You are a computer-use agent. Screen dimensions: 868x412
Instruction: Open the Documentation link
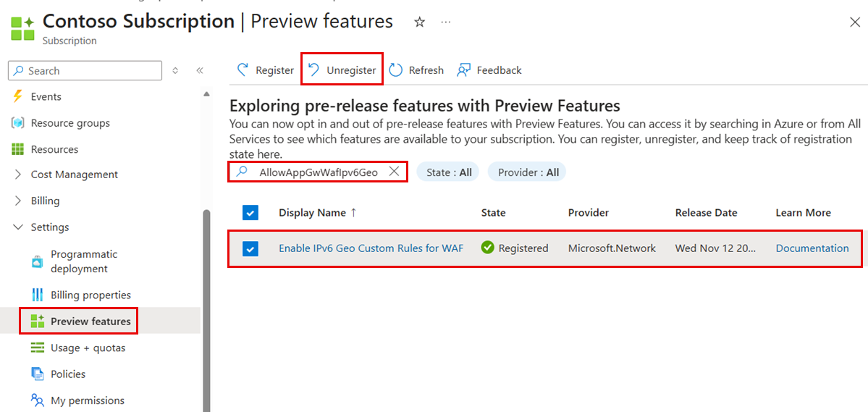(812, 248)
